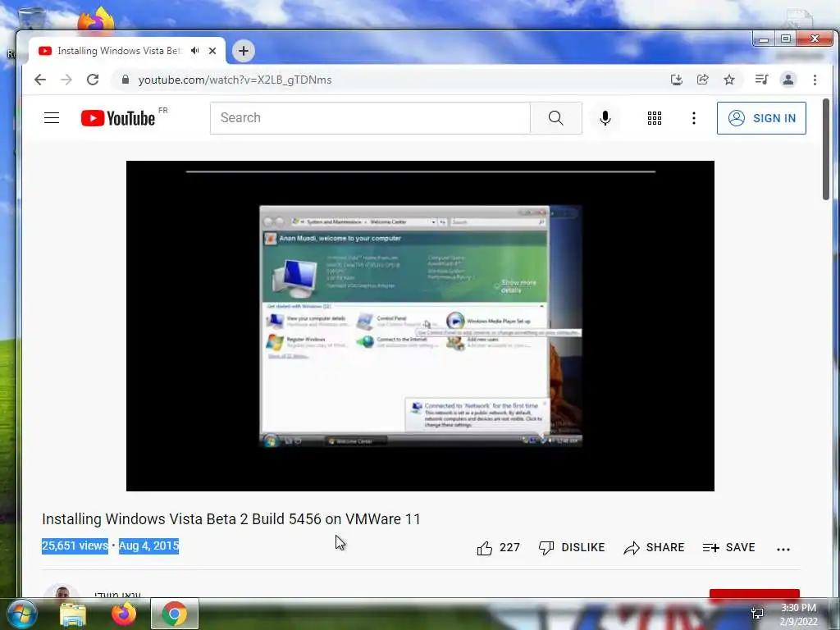Go back with the browser back arrow
The width and height of the screenshot is (840, 630).
tap(40, 80)
